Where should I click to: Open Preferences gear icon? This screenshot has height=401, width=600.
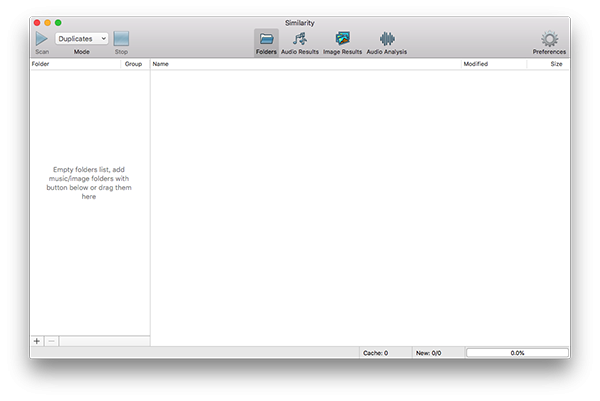point(549,39)
